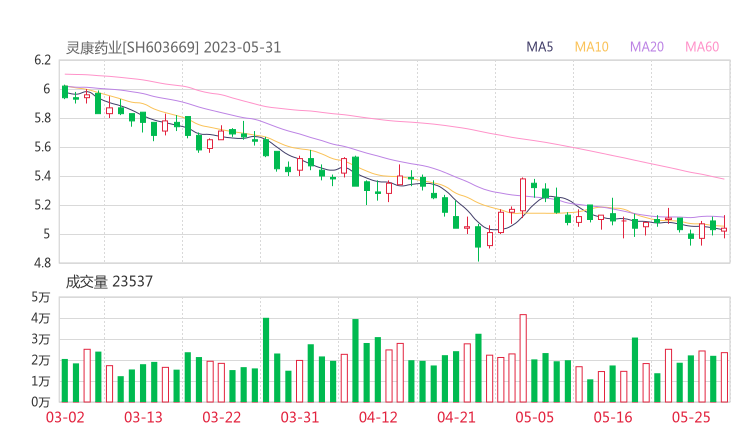
Task: Click the 2万 volume axis label
Action: pyautogui.click(x=41, y=360)
